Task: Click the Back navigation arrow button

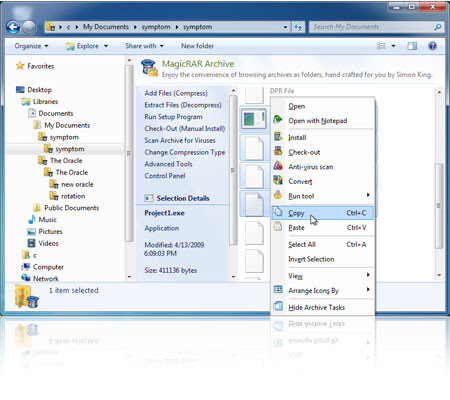Action: coord(13,27)
